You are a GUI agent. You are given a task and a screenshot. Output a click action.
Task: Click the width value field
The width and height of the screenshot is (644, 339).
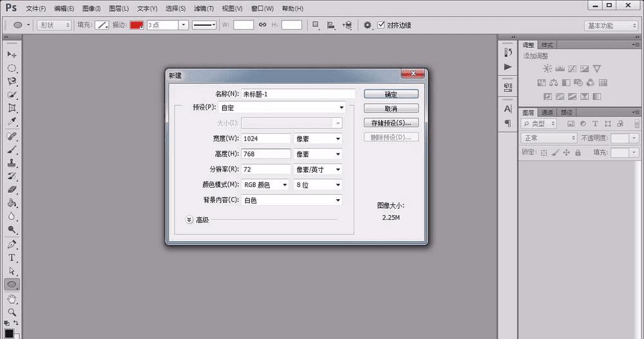point(266,139)
